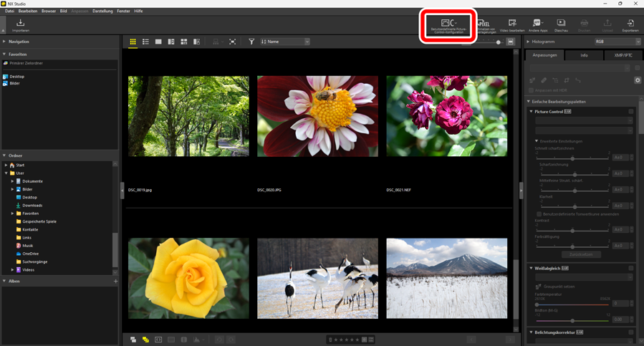Select the yellow rose thumbnail
Screen dimensions: 644x346
point(188,279)
